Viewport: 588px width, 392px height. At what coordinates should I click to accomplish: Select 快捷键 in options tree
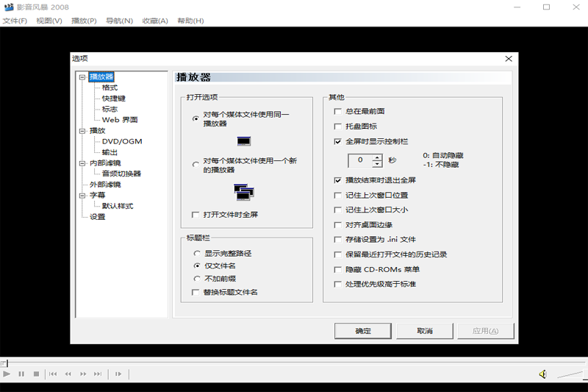click(x=114, y=99)
